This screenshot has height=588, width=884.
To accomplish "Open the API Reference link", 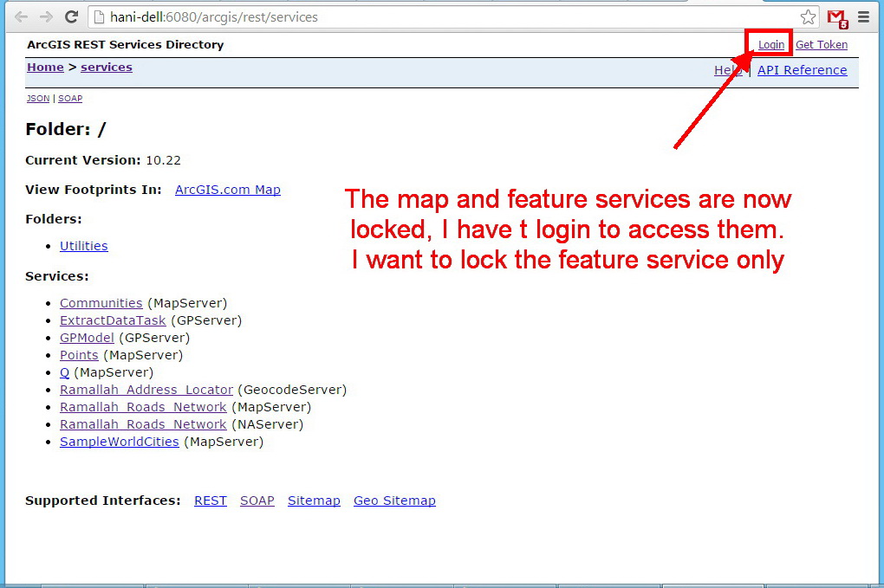I will [803, 70].
